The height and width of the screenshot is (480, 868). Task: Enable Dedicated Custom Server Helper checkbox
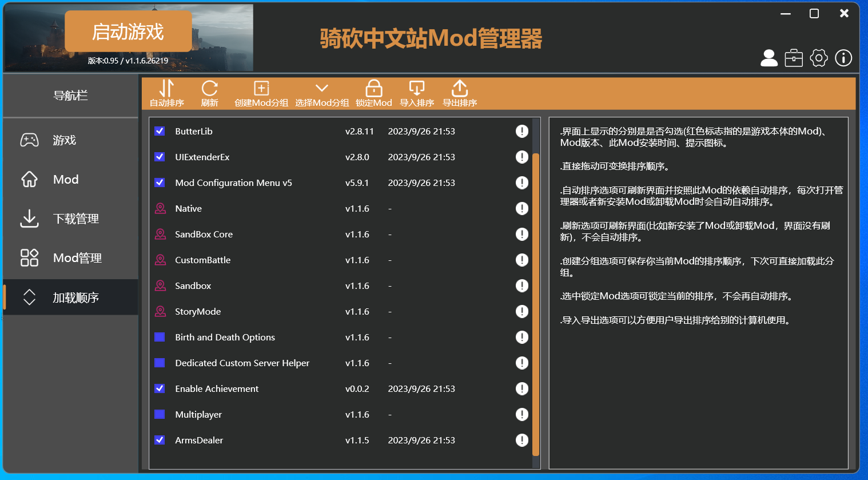click(x=160, y=363)
